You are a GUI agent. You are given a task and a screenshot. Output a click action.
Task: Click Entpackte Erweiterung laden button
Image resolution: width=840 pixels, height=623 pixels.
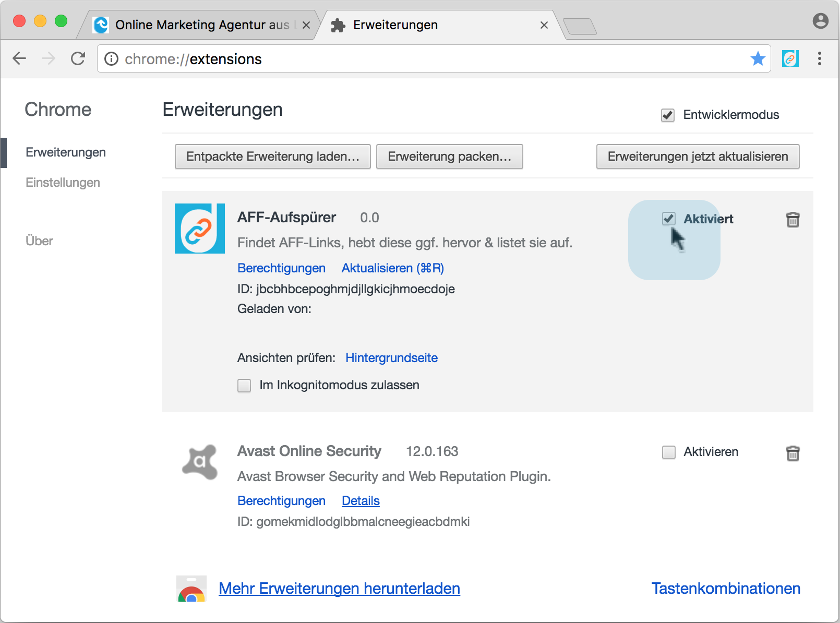pos(272,157)
